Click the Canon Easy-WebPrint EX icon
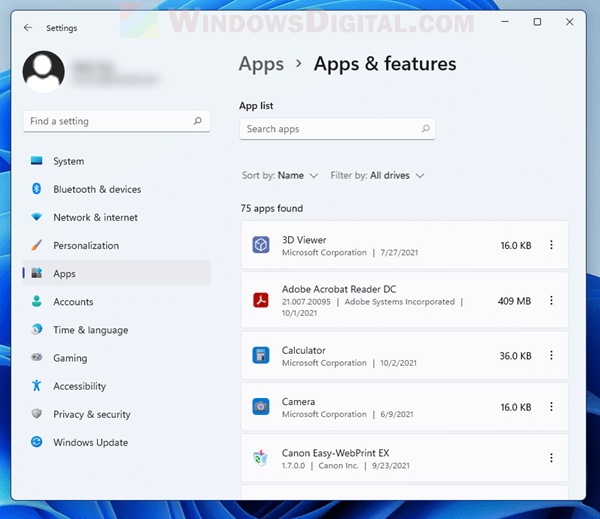600x519 pixels. pos(261,458)
